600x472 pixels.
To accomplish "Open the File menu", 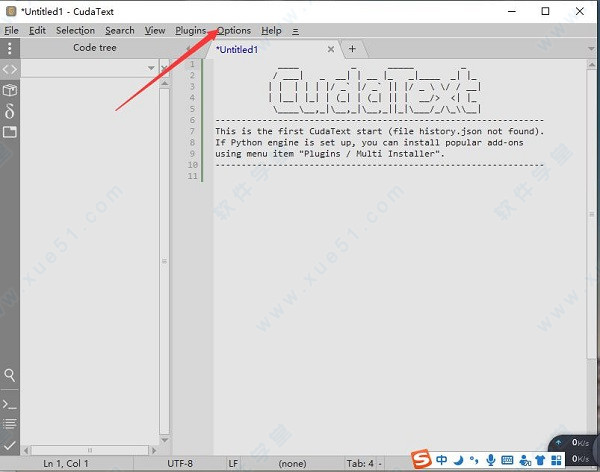I will point(11,31).
